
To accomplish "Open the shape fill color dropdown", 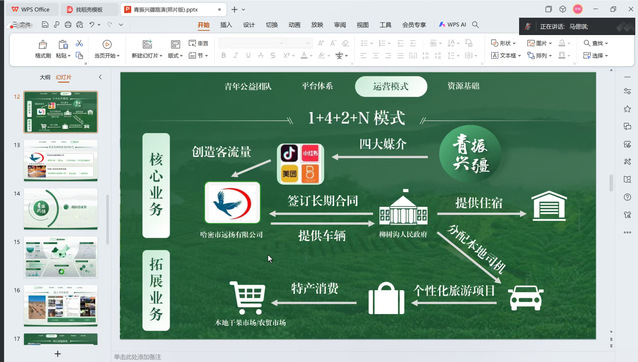I will point(564,43).
